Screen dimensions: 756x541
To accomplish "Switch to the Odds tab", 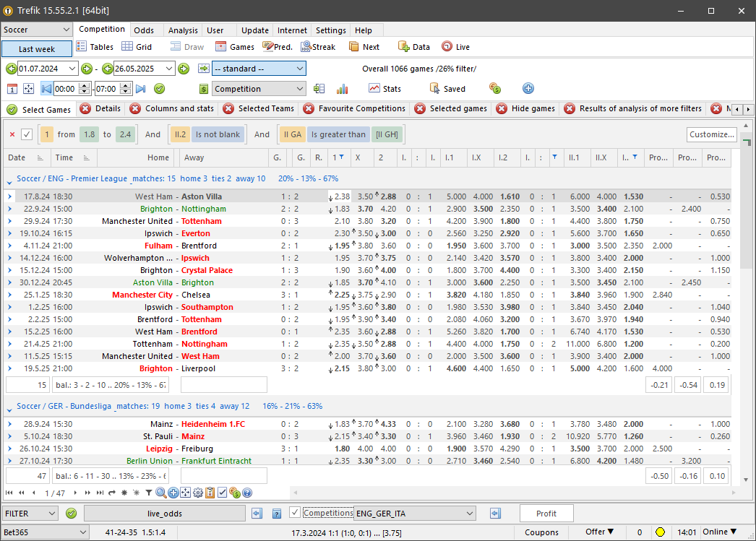I will click(x=142, y=30).
